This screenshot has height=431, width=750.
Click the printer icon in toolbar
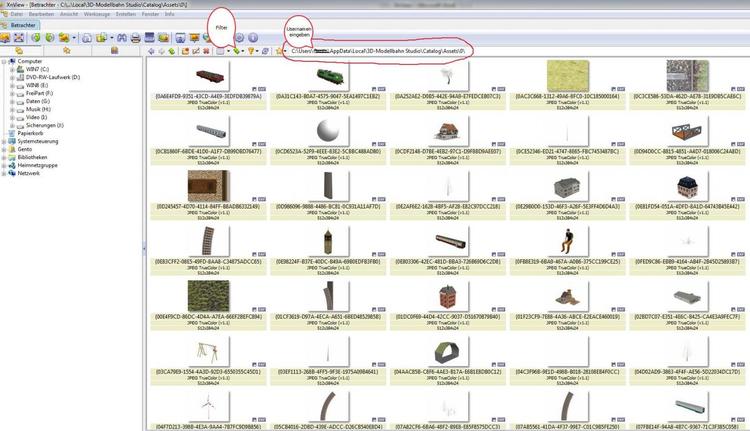point(135,37)
